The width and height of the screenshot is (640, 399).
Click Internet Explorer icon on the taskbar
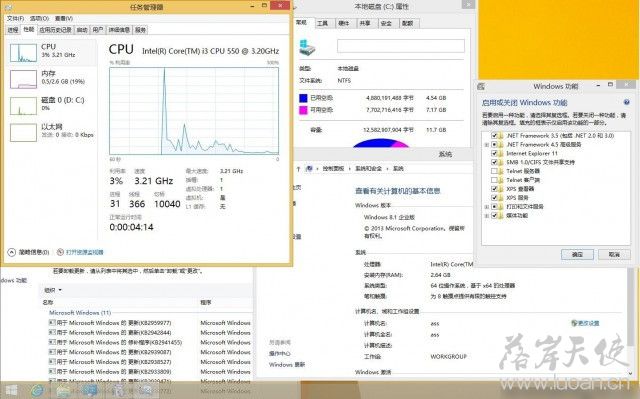point(38,390)
